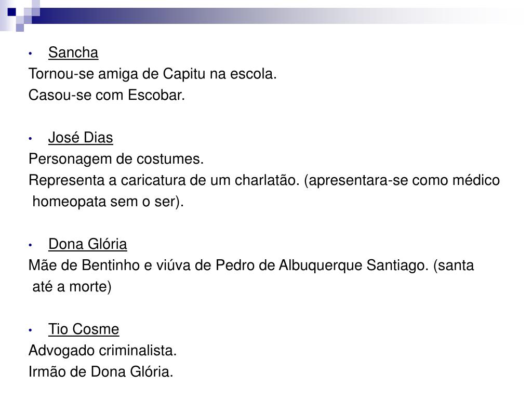Click the line 'homeopata sem o ser).'

tap(108, 202)
